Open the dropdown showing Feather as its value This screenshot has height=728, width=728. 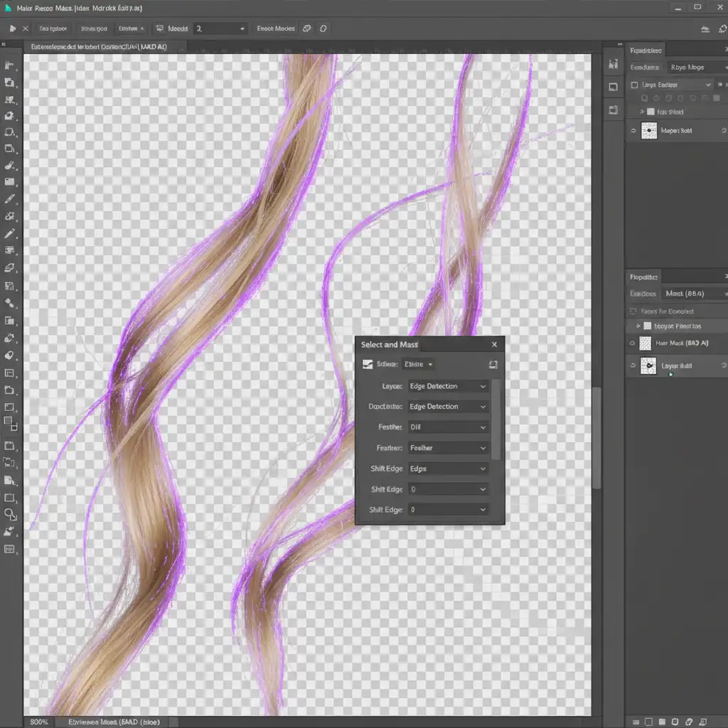(x=448, y=448)
